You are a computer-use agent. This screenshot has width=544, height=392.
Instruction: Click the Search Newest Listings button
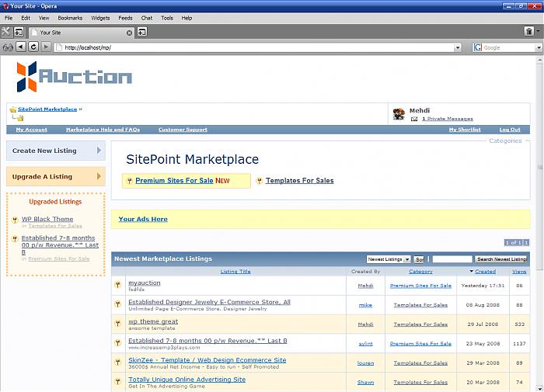(x=501, y=259)
